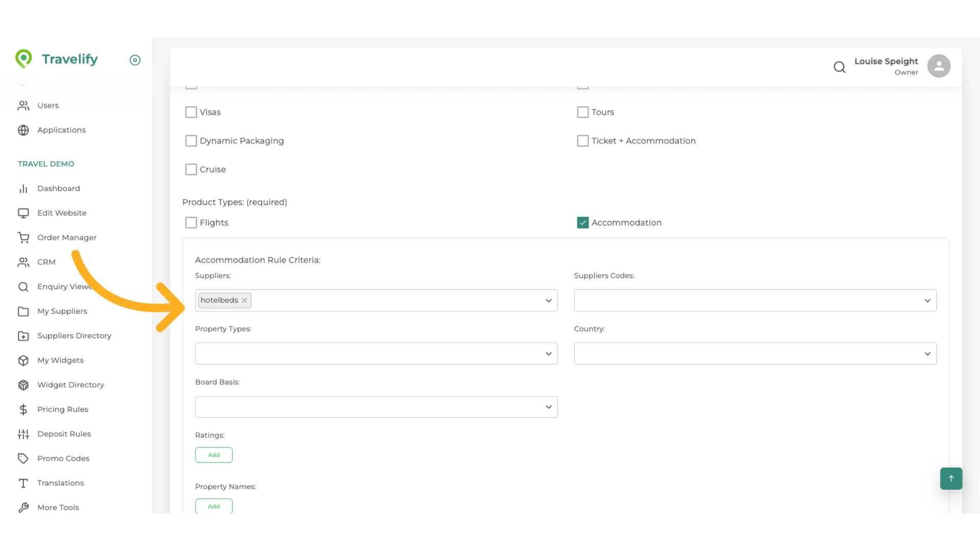
Task: Enable the Flights product type checkbox
Action: 191,222
